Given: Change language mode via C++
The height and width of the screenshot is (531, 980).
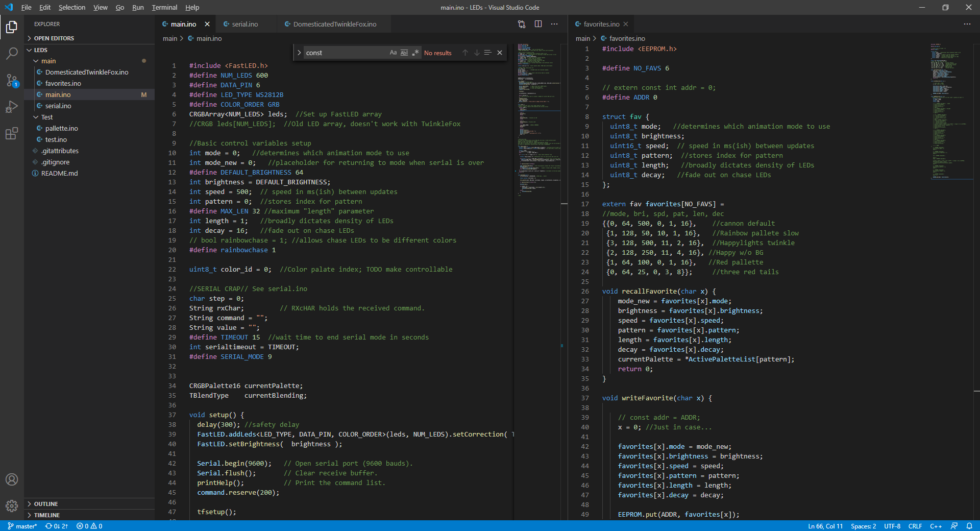Looking at the screenshot, I should [936, 526].
